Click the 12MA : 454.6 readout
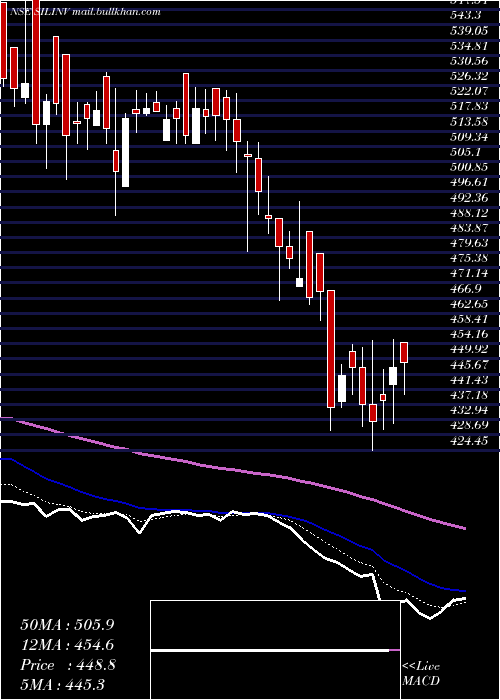 coord(67,645)
